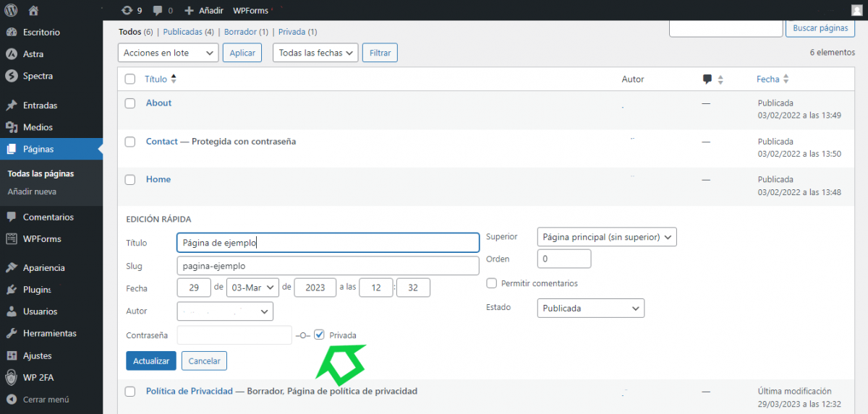
Task: Filter by the Borrador status link
Action: pos(240,32)
